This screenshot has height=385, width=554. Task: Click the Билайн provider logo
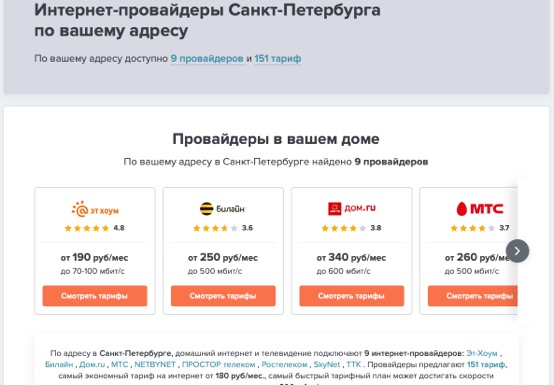(222, 209)
